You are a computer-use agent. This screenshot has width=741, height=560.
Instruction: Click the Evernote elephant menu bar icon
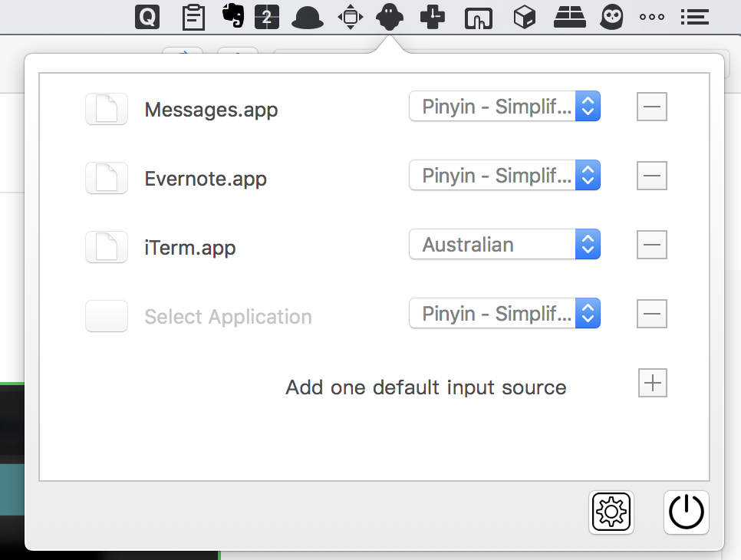[232, 15]
